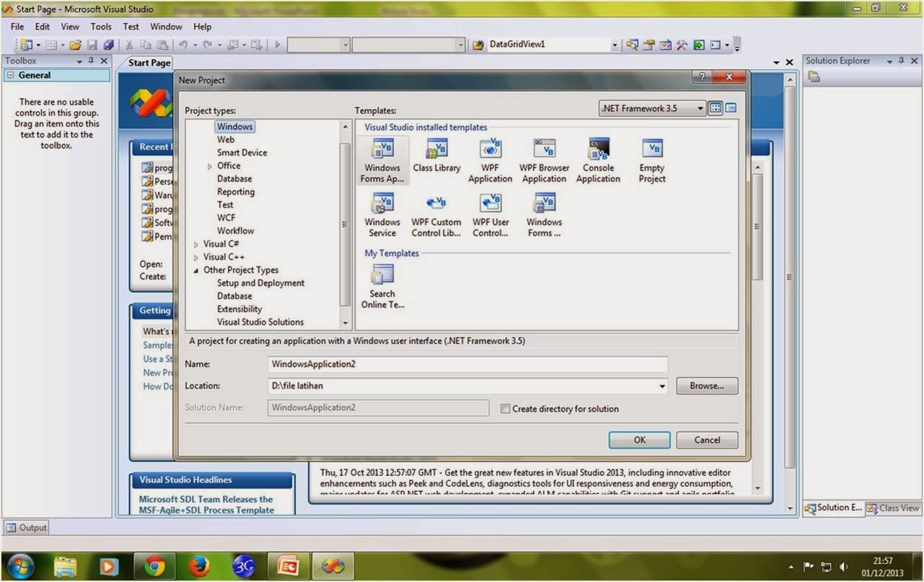Screen dimensions: 924x582
Task: Collapse the Other Project Types node
Action: click(195, 270)
